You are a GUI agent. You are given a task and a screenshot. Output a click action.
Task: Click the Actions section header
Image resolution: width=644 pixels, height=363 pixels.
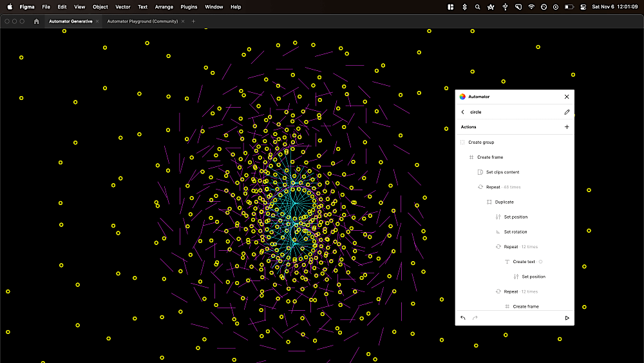(x=468, y=127)
